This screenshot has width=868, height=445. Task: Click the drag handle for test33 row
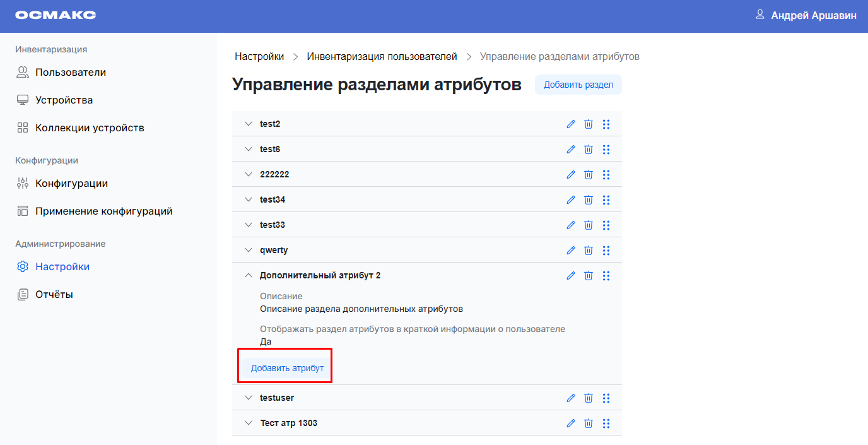[x=606, y=225]
